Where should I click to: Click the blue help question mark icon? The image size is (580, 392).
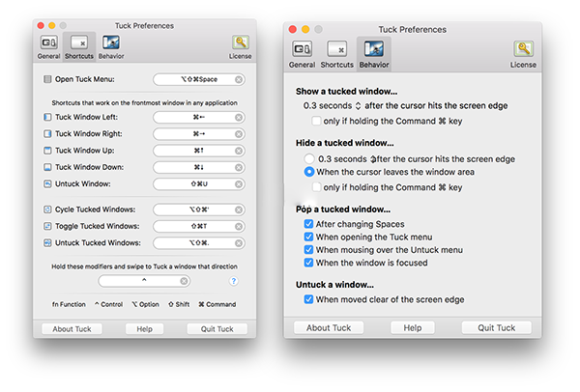(x=234, y=281)
